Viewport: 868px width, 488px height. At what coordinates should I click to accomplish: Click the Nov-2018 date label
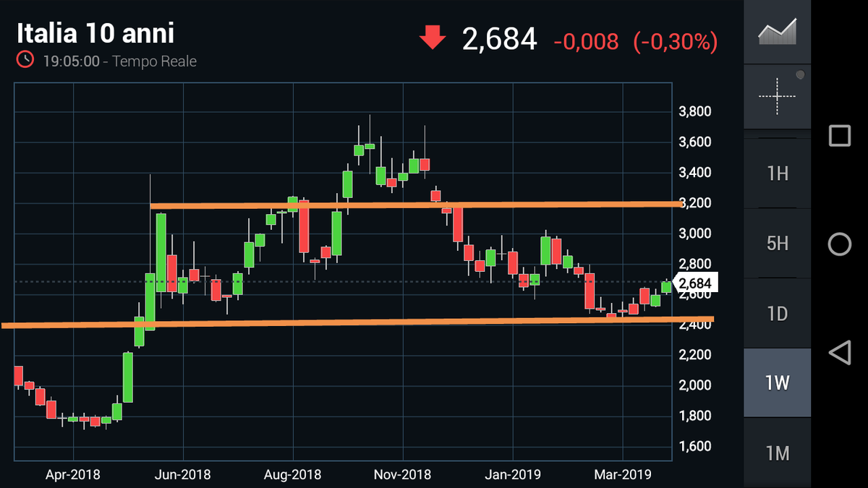(x=403, y=474)
